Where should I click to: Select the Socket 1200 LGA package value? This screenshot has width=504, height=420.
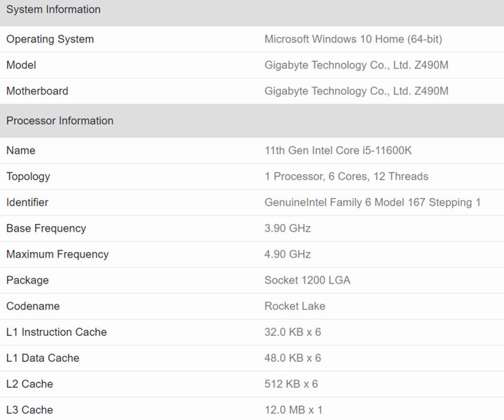click(x=307, y=280)
